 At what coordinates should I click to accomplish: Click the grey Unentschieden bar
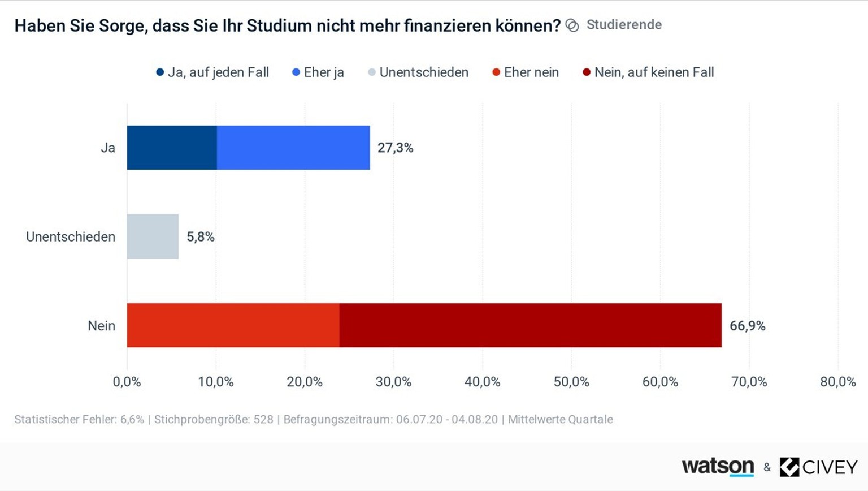153,236
